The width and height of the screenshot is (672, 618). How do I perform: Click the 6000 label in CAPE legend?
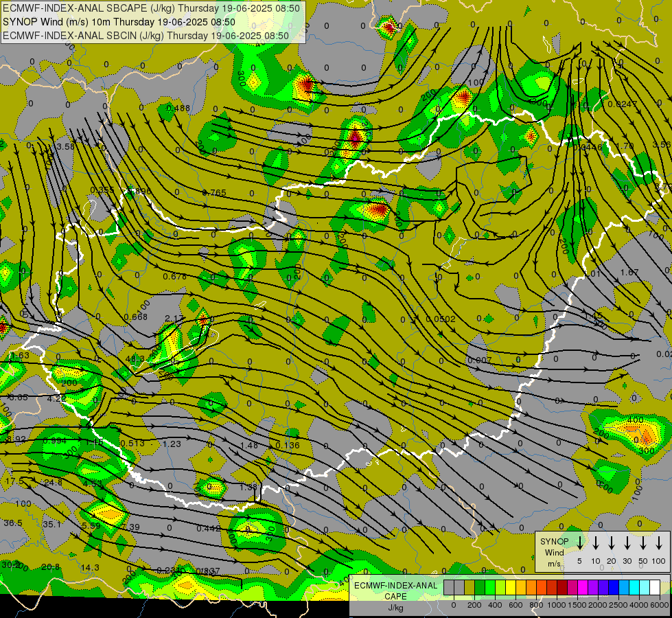coord(659,605)
